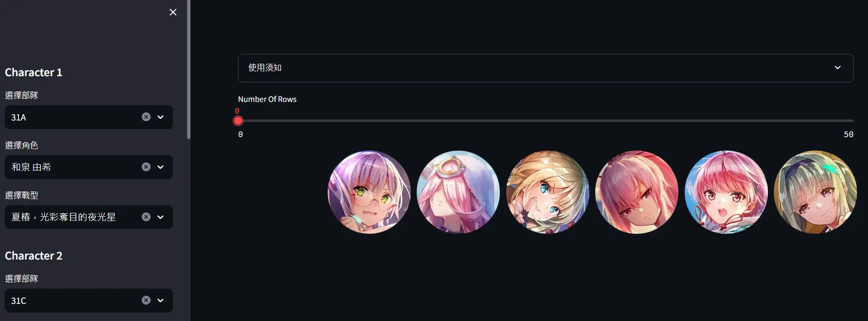
Task: Open the 夏椿 battle style dropdown arrow
Action: [160, 217]
